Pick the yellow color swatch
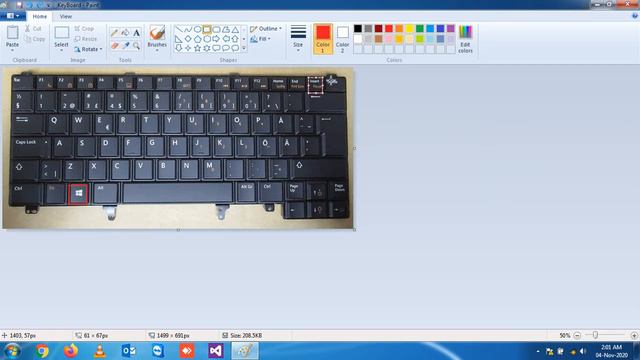The height and width of the screenshot is (360, 640). click(409, 28)
